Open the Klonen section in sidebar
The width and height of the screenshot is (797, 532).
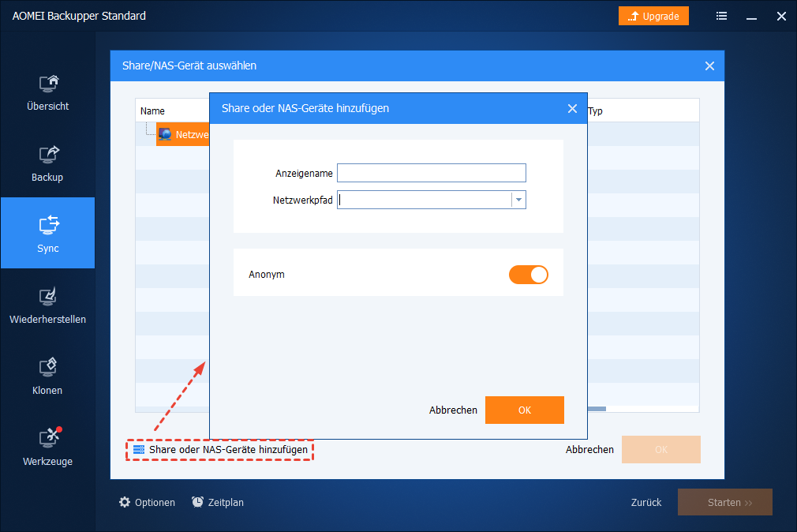[x=48, y=377]
